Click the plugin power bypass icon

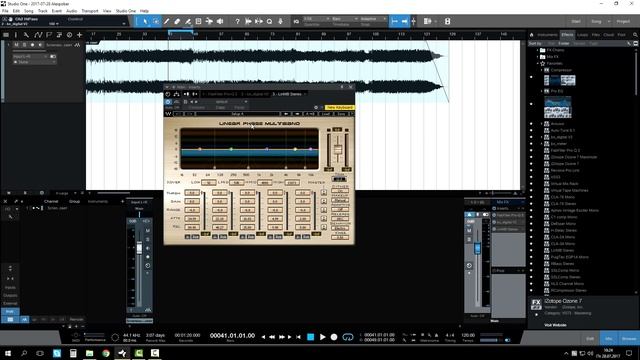click(168, 102)
